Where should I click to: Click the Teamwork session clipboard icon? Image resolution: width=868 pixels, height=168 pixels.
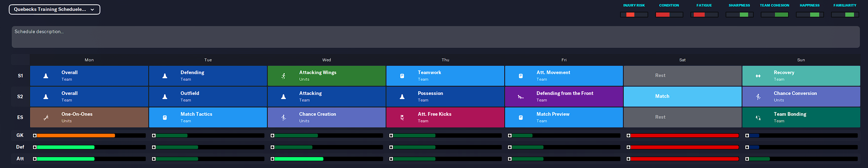pyautogui.click(x=402, y=76)
